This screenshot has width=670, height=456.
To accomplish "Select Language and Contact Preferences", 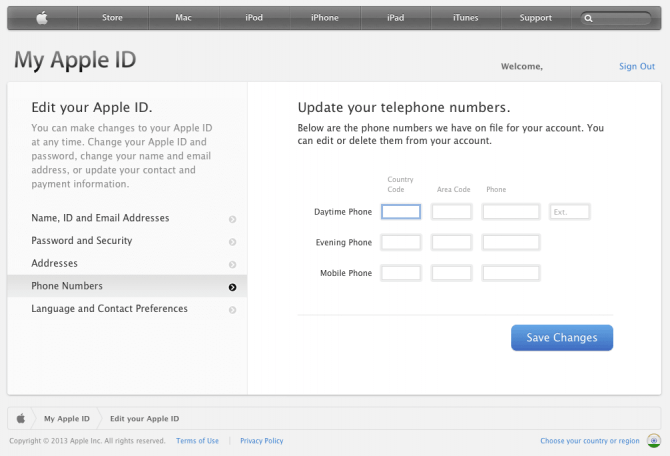I will tap(127, 309).
